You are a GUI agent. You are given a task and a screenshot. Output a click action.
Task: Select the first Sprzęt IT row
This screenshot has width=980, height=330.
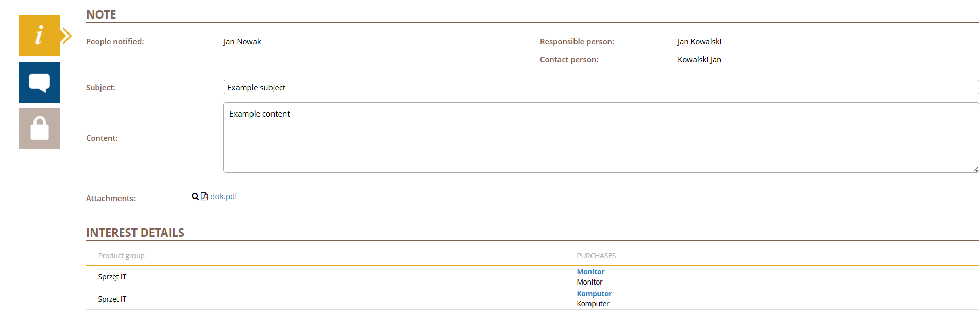pyautogui.click(x=112, y=277)
